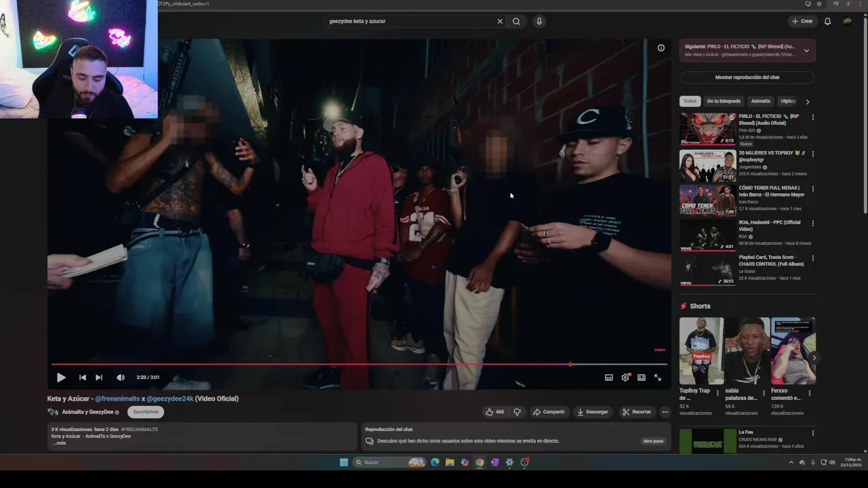Select the De tu búsqueda chip
Screen dimensions: 868x488
click(724, 101)
